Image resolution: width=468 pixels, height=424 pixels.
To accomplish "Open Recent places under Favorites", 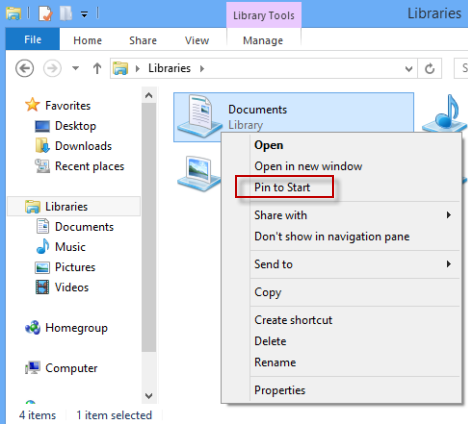I will pyautogui.click(x=89, y=166).
